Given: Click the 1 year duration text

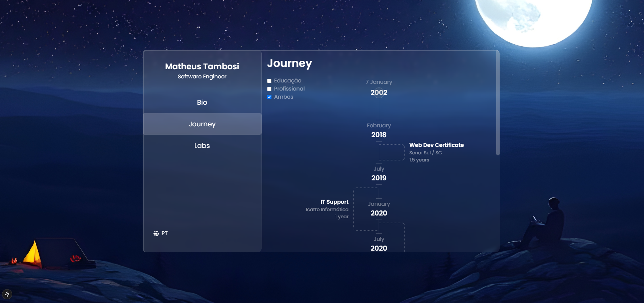Looking at the screenshot, I should [342, 217].
